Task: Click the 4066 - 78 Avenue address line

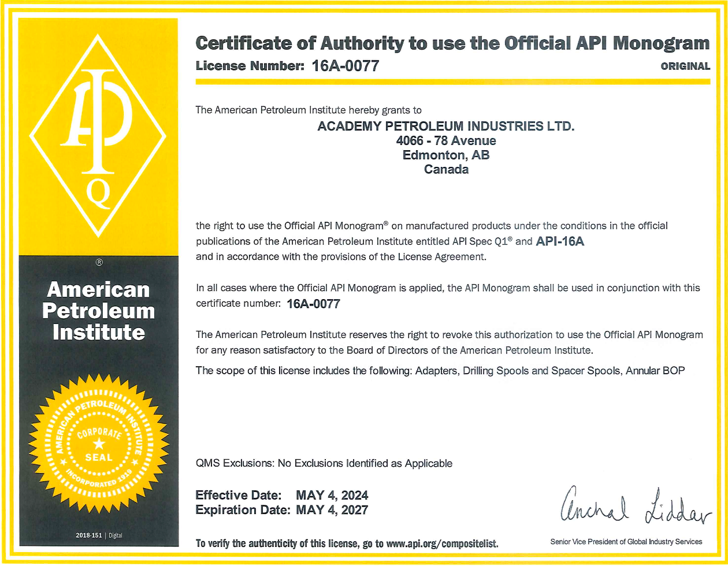Action: pos(446,140)
